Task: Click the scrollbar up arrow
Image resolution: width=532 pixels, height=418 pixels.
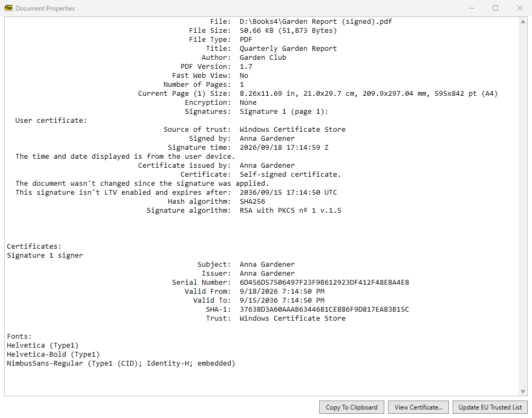Action: (523, 22)
